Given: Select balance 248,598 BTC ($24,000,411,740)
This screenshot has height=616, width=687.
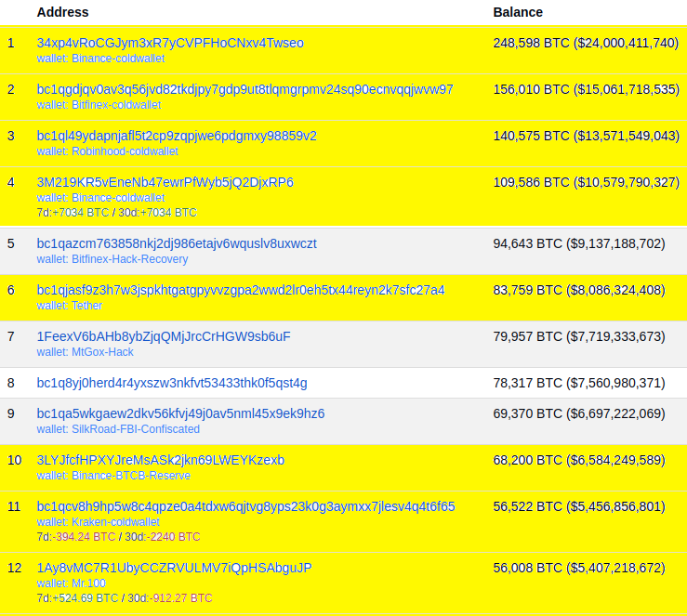Looking at the screenshot, I should (586, 43).
